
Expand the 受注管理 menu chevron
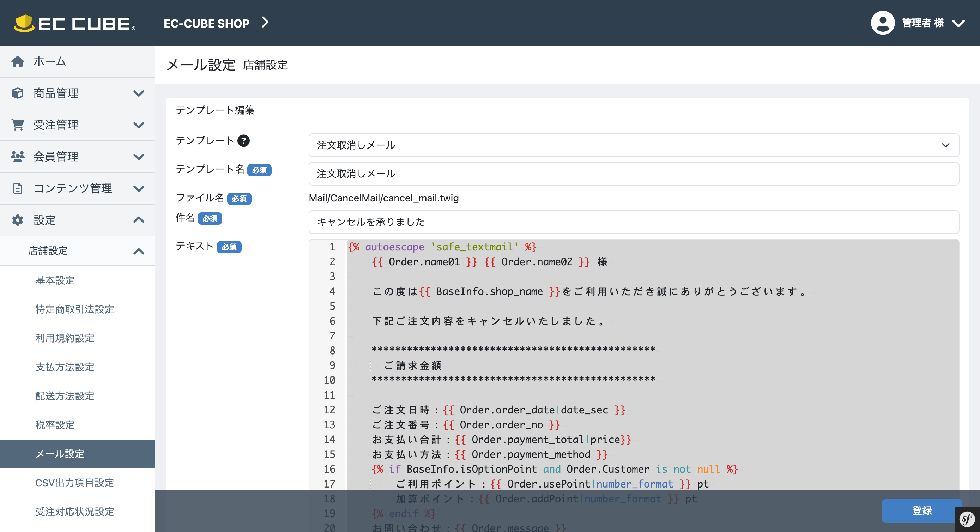pos(139,125)
